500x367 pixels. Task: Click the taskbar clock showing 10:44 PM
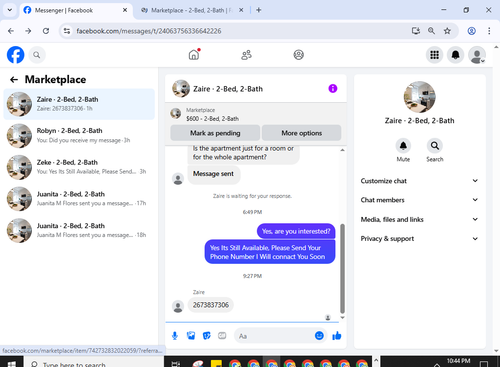[458, 361]
